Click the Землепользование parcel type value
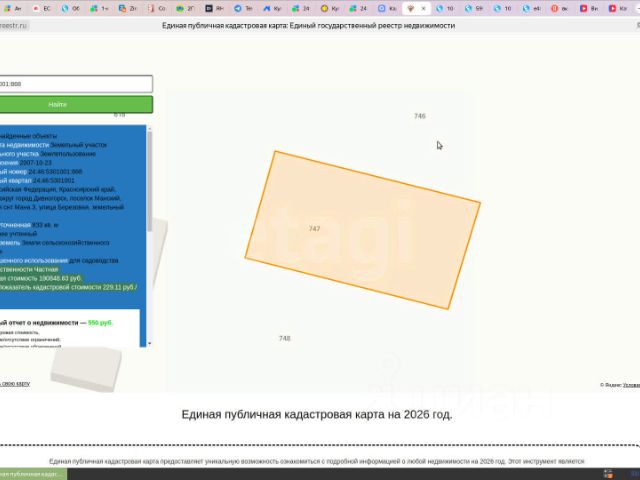This screenshot has width=640, height=480. pos(68,154)
